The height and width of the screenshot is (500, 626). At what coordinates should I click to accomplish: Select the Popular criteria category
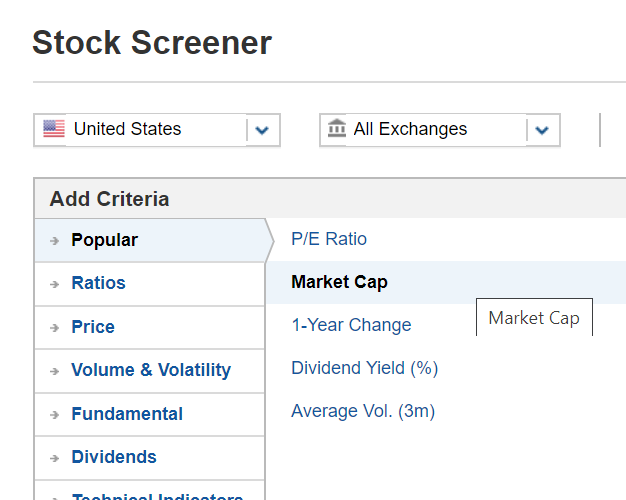click(x=105, y=240)
